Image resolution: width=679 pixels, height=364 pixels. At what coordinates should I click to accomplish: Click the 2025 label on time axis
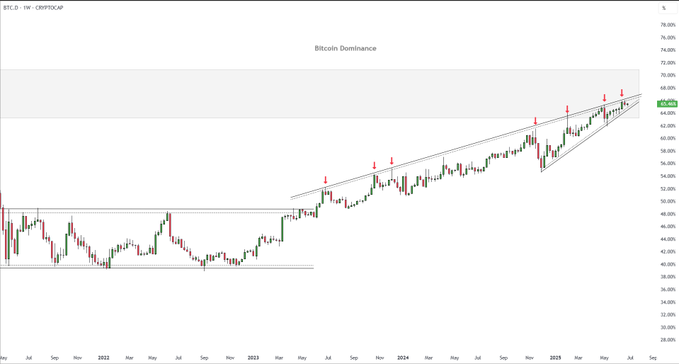click(x=555, y=358)
